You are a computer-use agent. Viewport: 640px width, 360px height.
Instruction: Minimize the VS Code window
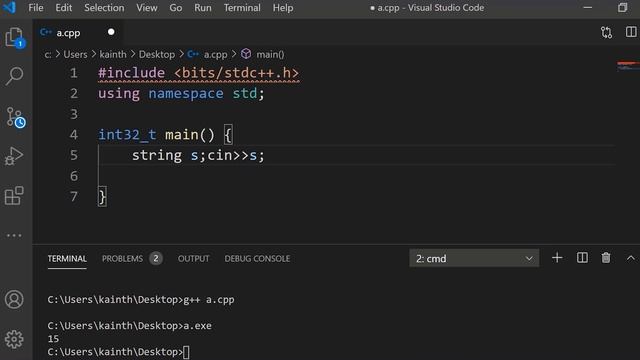pos(588,8)
